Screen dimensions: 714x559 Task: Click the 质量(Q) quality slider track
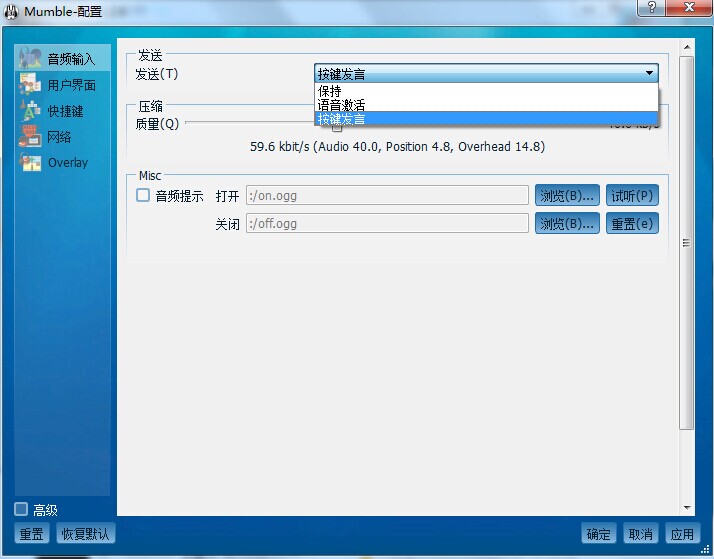pyautogui.click(x=250, y=122)
